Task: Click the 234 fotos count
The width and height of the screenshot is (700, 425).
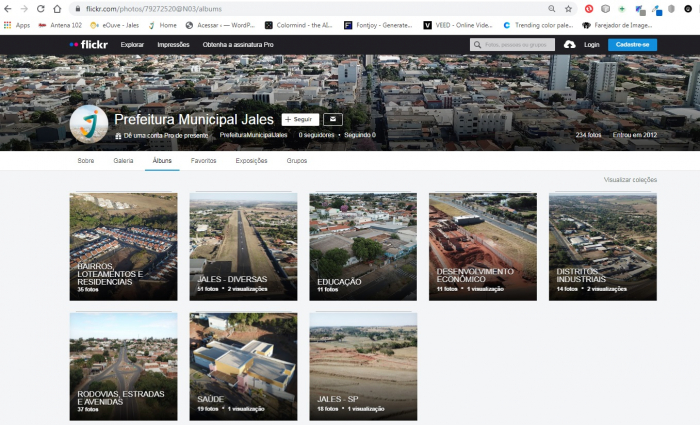Action: 588,135
